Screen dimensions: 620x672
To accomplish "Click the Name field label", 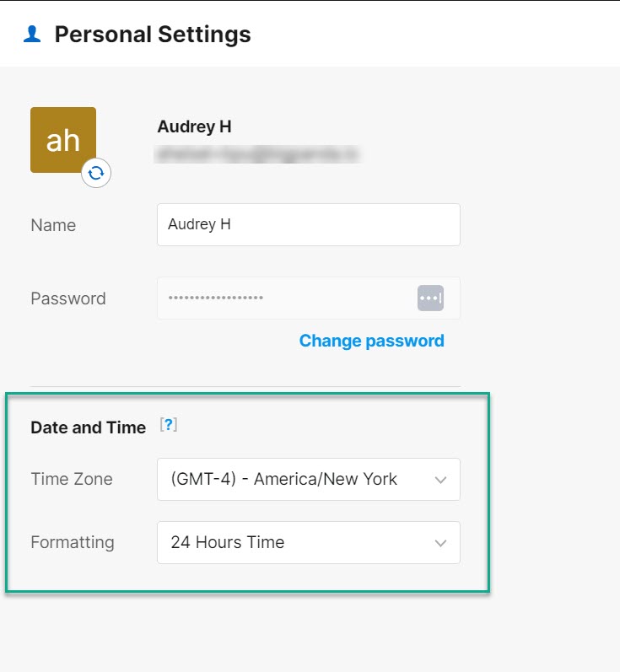I will point(53,225).
